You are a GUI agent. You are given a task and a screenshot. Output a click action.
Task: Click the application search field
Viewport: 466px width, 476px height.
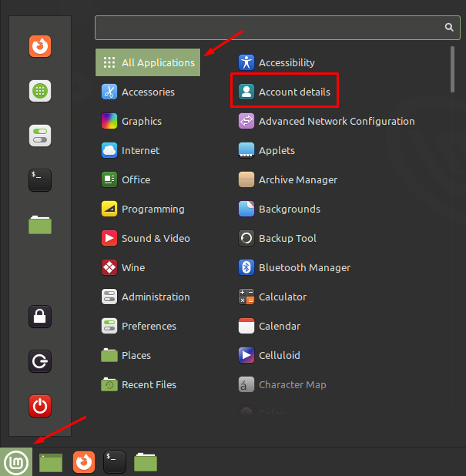pos(268,27)
